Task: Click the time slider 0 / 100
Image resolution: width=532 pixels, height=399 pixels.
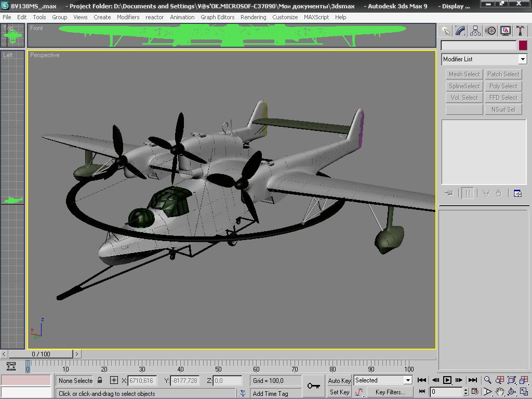Action: 41,354
